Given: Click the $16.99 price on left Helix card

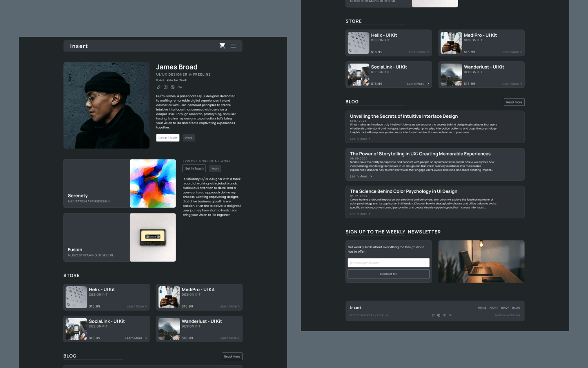Looking at the screenshot, I should [95, 306].
